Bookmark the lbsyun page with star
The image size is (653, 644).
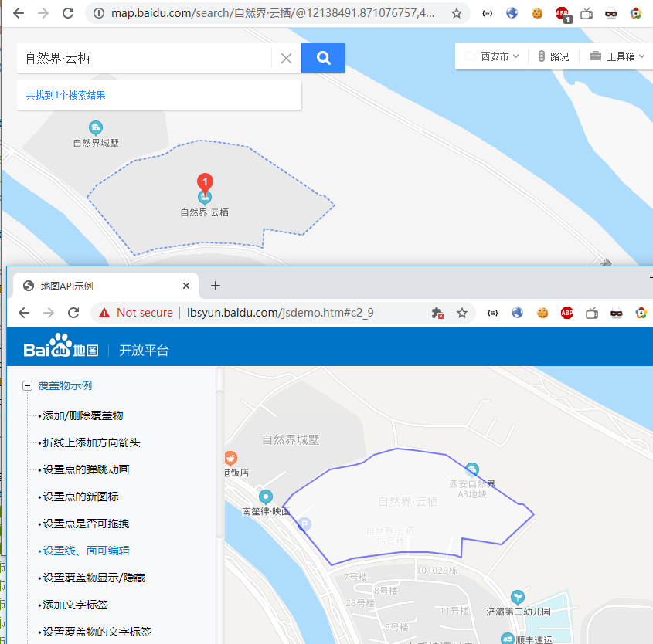point(462,313)
